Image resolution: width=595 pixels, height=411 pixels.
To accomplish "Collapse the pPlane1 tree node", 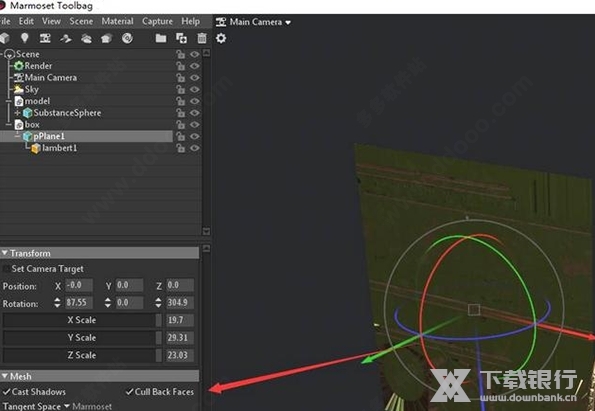I will tap(17, 136).
